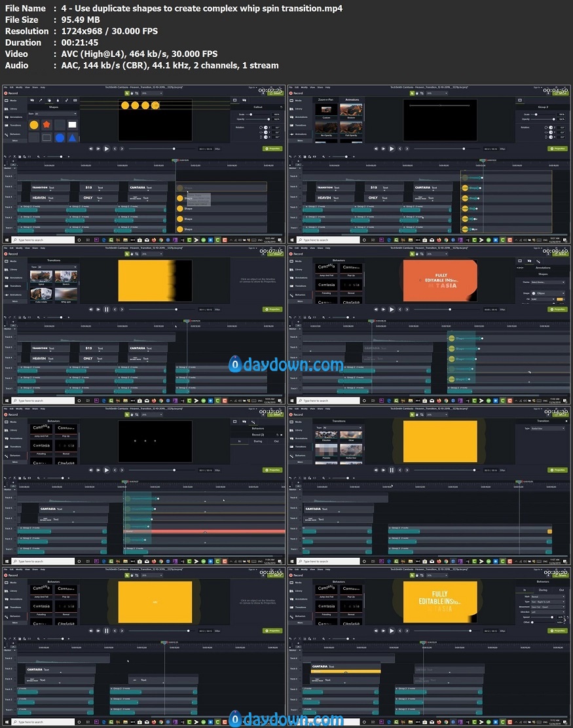The image size is (573, 728).
Task: Click Record button in 00:14:30 frame
Action: pos(296,414)
